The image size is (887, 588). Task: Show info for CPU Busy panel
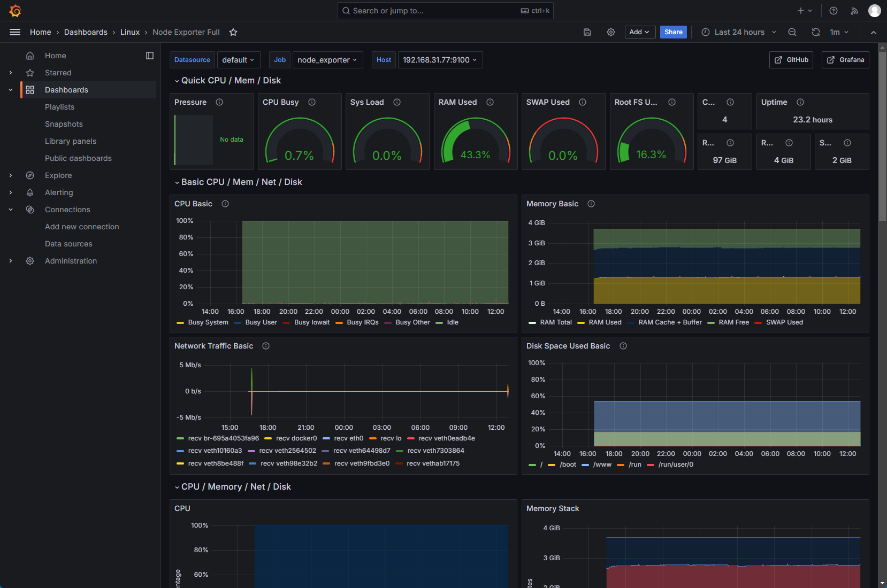[312, 102]
